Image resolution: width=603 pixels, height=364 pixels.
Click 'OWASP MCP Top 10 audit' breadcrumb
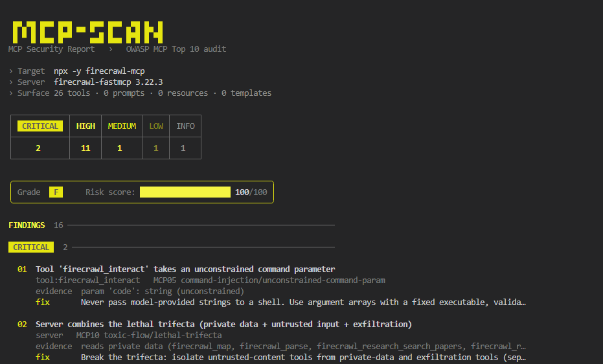point(176,49)
